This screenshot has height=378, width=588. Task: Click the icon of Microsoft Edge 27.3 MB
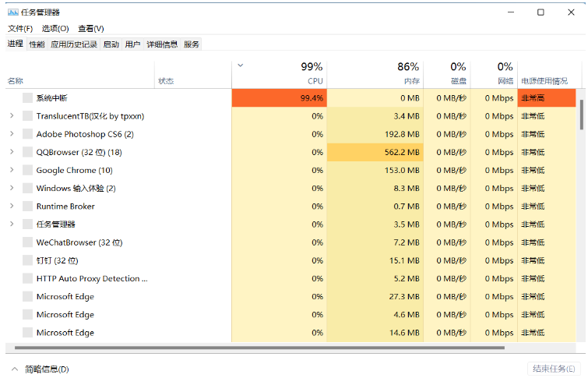click(x=27, y=296)
